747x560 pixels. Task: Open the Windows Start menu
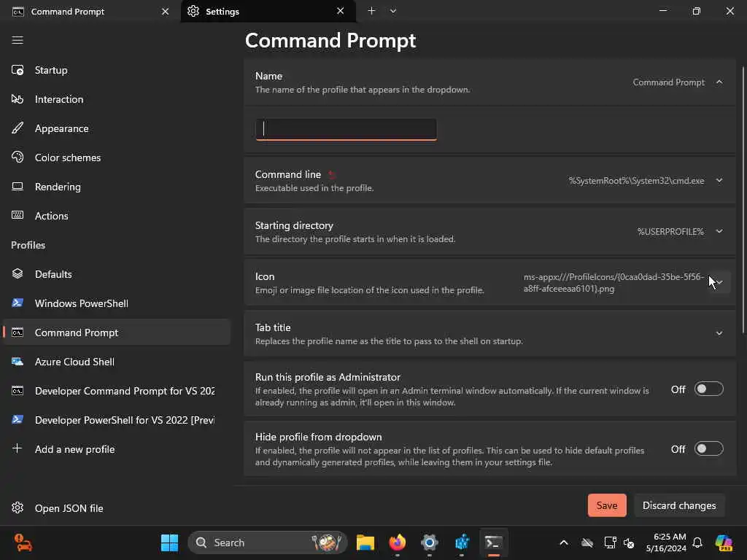tap(169, 542)
